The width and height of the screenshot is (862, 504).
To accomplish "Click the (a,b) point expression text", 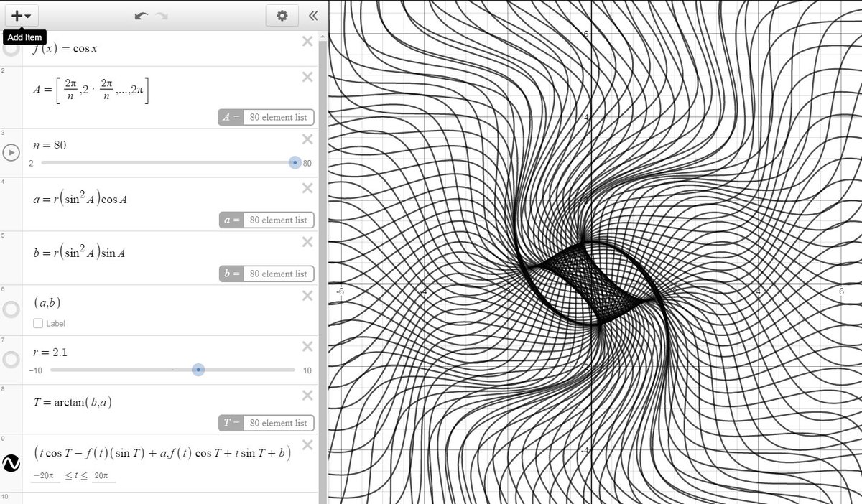I will (x=46, y=303).
